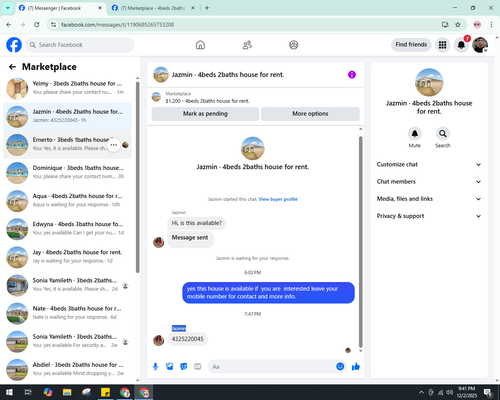This screenshot has height=400, width=500.
Task: Click Mark as pending button
Action: [205, 114]
